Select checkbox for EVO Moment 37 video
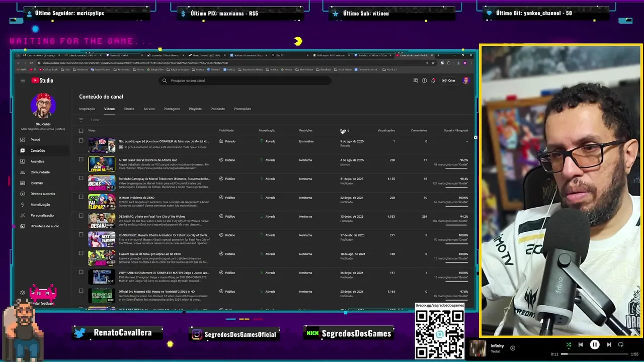 pos(81,273)
